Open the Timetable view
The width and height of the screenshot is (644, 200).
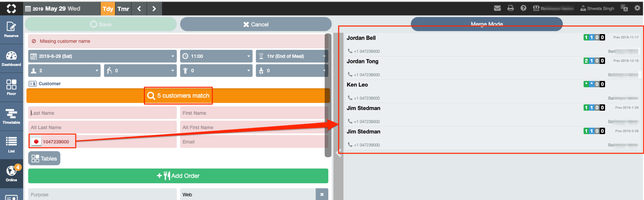11,116
